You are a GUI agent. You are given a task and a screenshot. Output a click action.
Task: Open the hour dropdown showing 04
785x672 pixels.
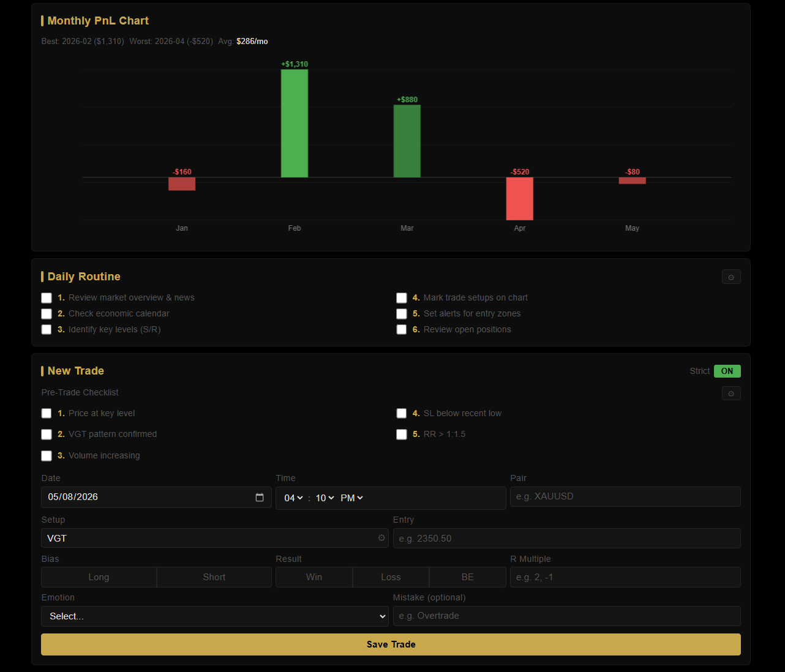[x=293, y=498]
